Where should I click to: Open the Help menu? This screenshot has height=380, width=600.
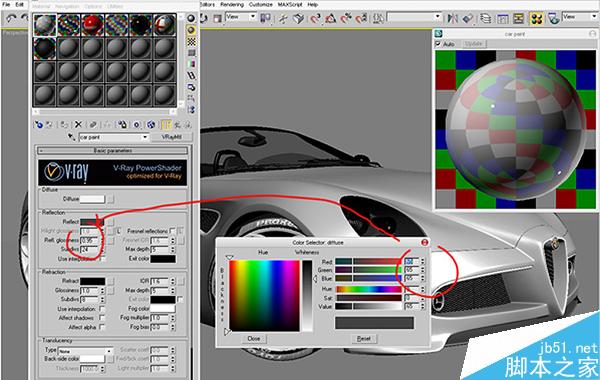(x=313, y=5)
